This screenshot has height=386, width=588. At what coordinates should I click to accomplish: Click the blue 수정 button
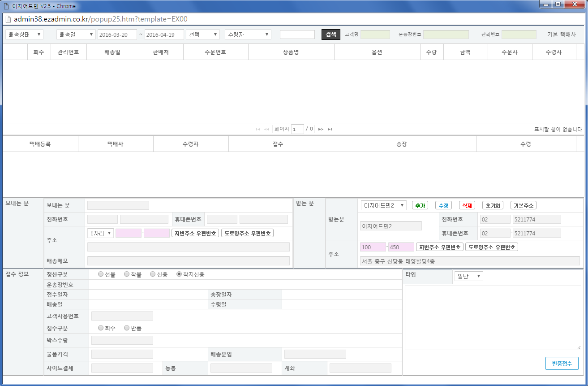tap(443, 205)
